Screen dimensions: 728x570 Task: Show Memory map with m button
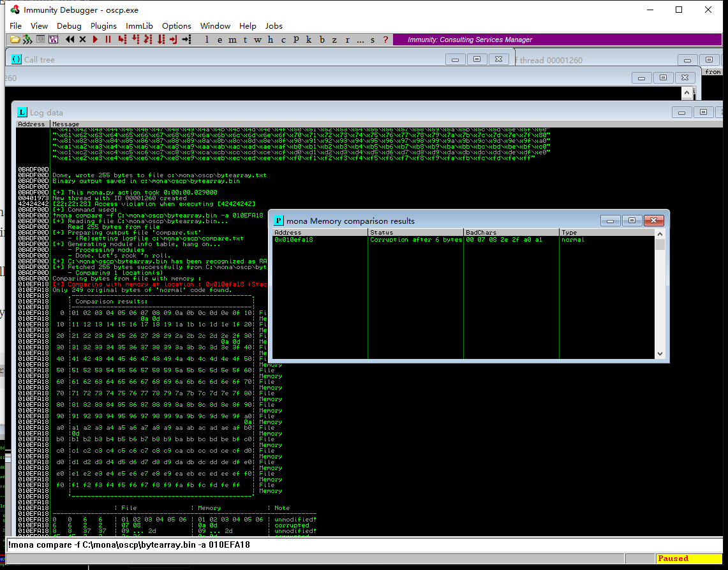pyautogui.click(x=233, y=40)
